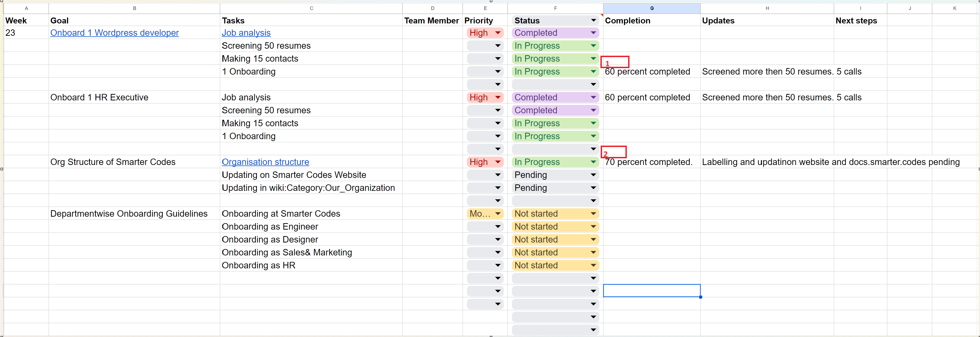
Task: Select the Onboarding as Designer task cell
Action: pos(311,240)
